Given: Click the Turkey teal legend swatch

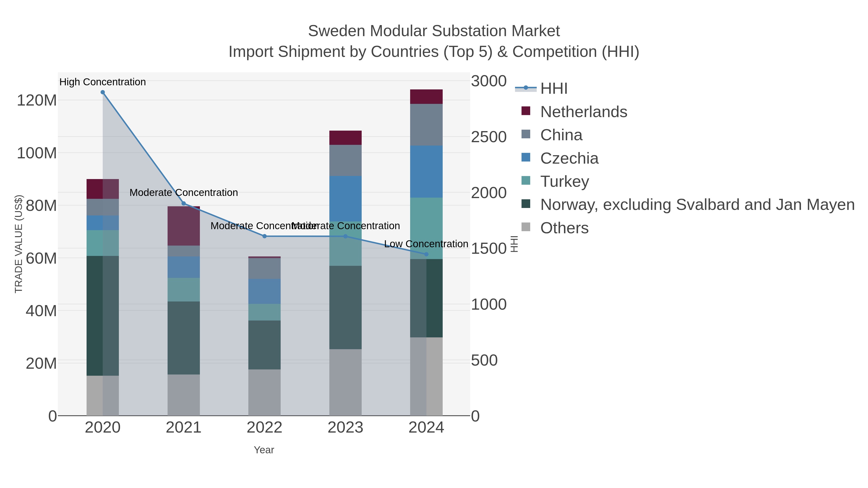Looking at the screenshot, I should [x=526, y=180].
